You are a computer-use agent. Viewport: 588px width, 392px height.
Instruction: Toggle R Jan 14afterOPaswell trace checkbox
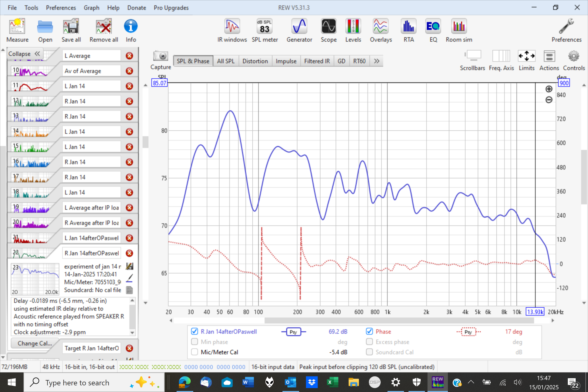[x=194, y=331]
